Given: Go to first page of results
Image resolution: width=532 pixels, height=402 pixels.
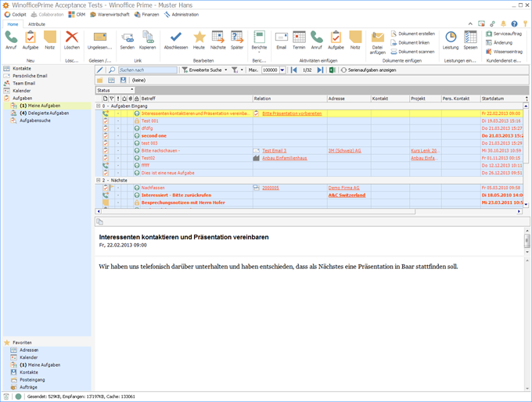Looking at the screenshot, I should [x=294, y=70].
